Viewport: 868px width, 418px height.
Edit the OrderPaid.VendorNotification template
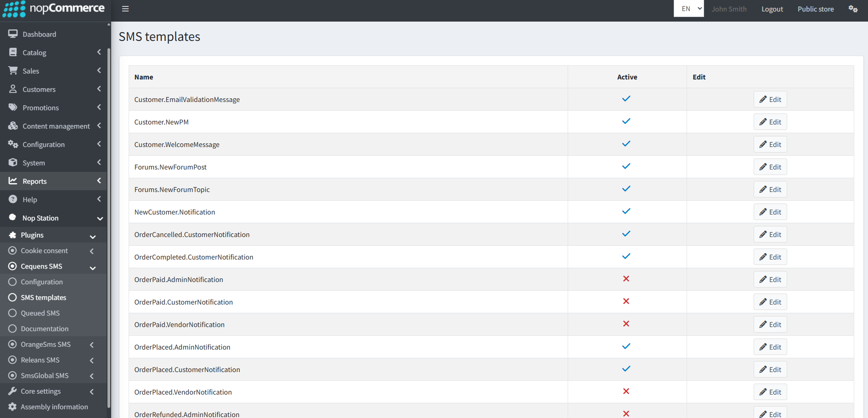(770, 324)
